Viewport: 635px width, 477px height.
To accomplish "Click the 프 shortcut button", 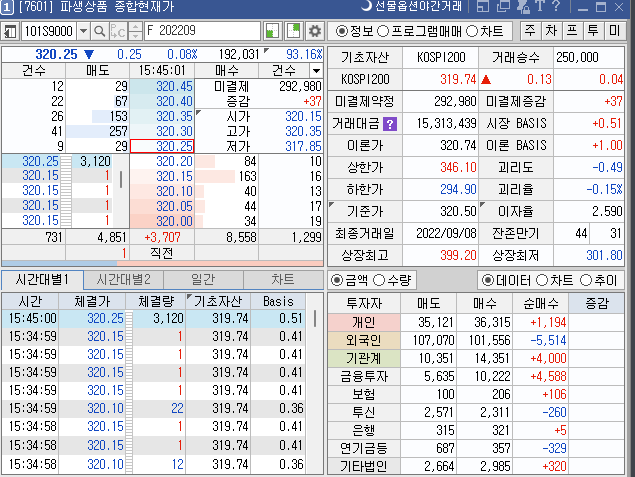I will (x=572, y=31).
